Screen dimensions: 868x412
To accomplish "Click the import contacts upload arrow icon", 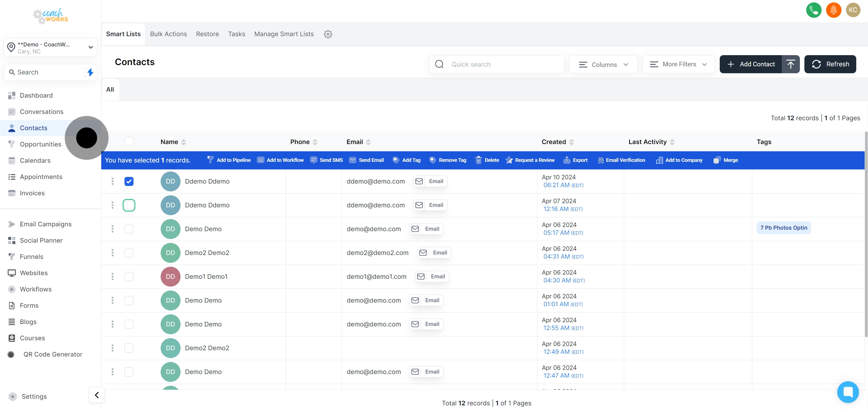I will tap(791, 64).
